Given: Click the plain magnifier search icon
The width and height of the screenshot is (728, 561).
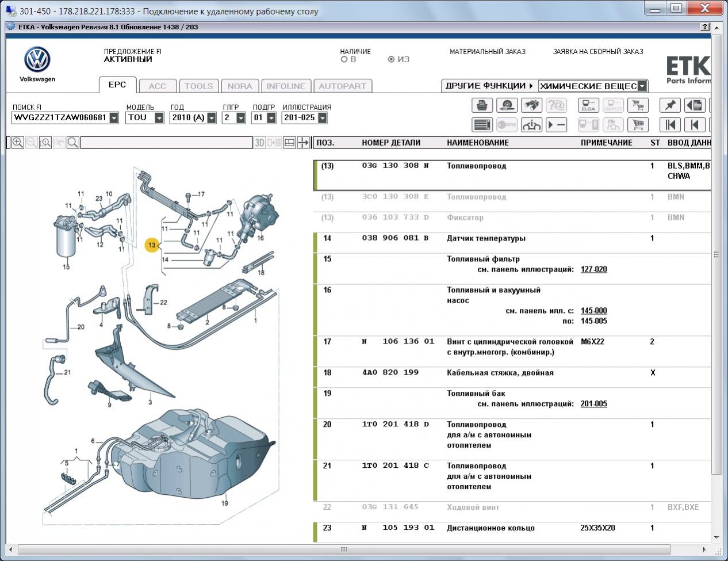Looking at the screenshot, I should pyautogui.click(x=73, y=143).
